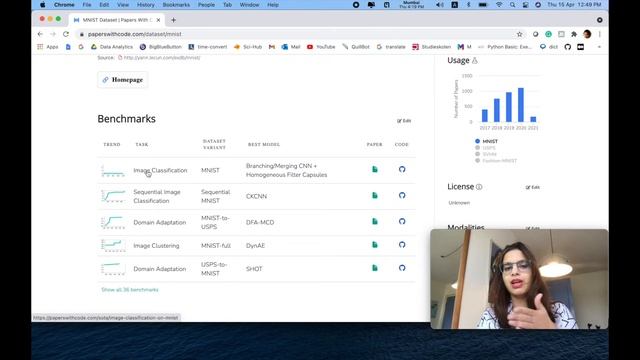Open the GitHub code icon for DFA-MCD row
Image resolution: width=640 pixels, height=360 pixels.
pyautogui.click(x=402, y=221)
